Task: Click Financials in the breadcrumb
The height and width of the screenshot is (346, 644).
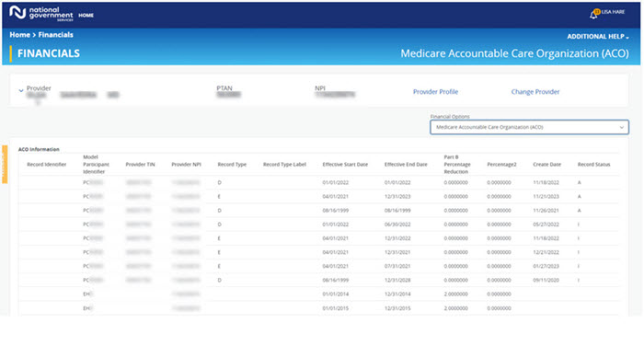Action: (55, 35)
